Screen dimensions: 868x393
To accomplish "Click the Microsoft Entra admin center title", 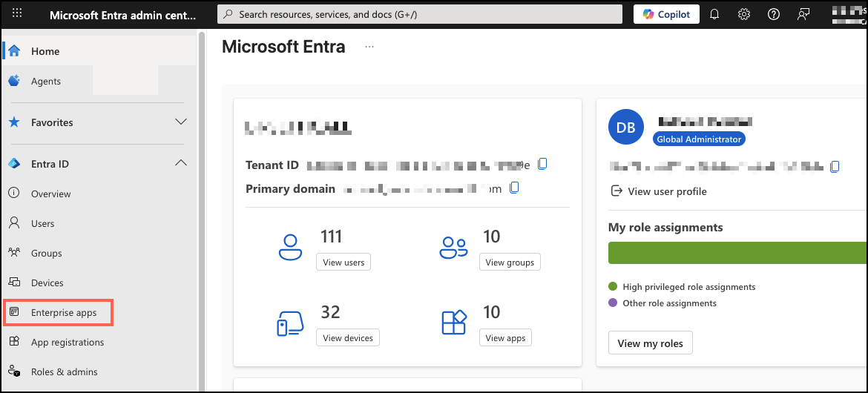I will pyautogui.click(x=123, y=15).
